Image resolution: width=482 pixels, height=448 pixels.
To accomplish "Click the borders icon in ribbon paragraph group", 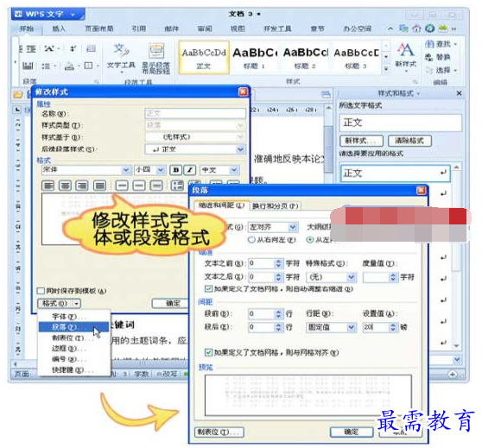I will 88,66.
